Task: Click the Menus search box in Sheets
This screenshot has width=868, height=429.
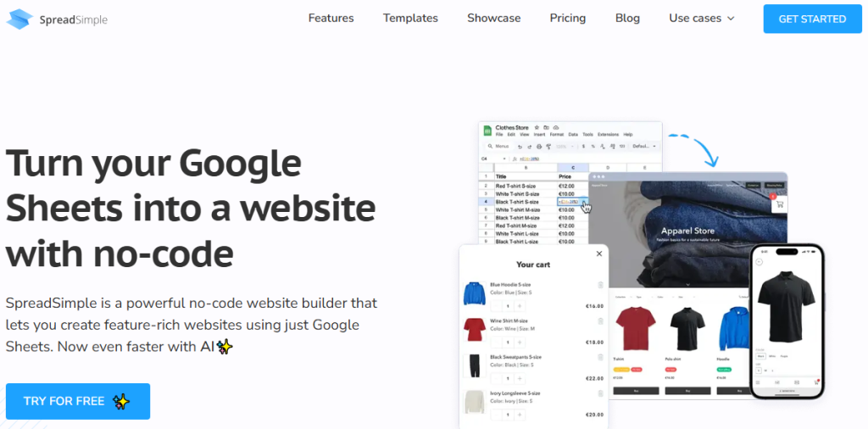Action: 498,146
